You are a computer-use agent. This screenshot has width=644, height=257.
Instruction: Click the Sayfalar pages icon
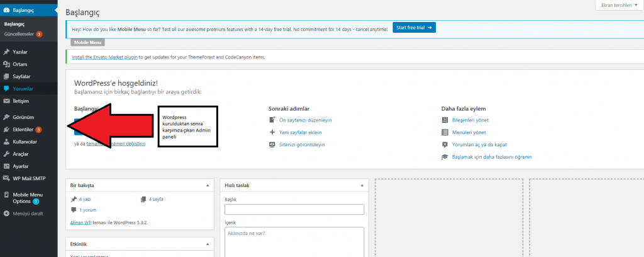tap(6, 76)
